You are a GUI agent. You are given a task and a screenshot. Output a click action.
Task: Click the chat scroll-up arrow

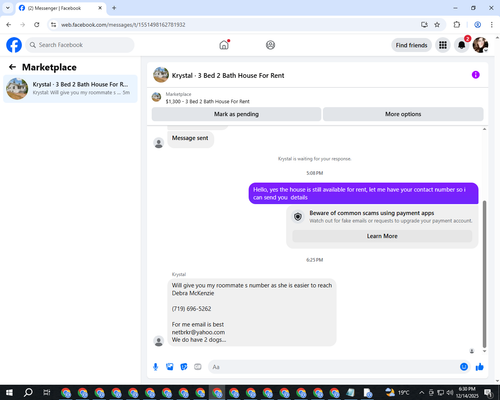(484, 129)
